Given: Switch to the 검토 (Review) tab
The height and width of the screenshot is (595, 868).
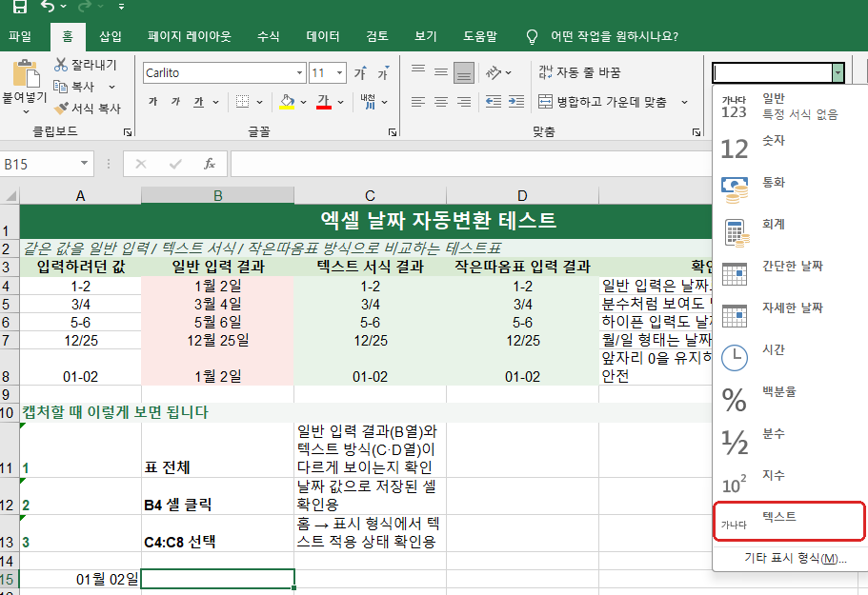Looking at the screenshot, I should (x=377, y=36).
